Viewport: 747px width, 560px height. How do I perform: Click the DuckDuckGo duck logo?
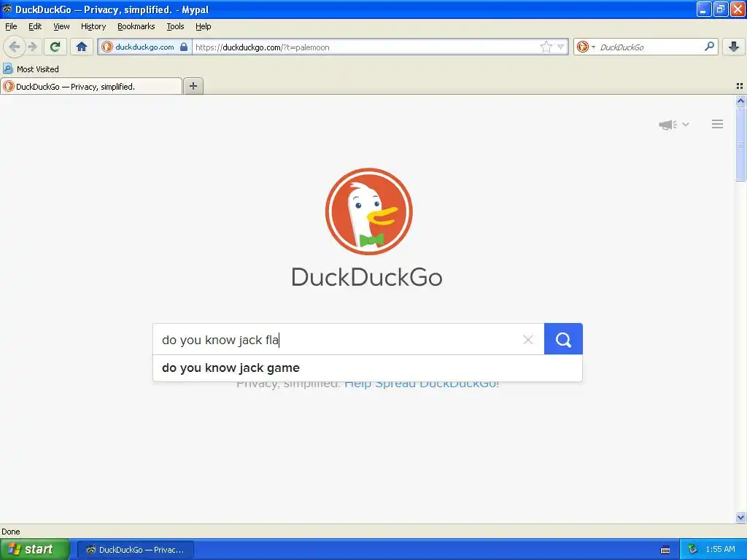coord(368,211)
